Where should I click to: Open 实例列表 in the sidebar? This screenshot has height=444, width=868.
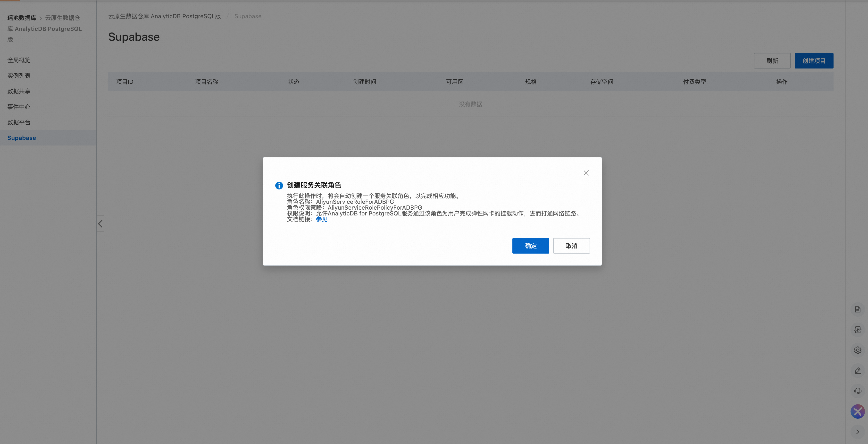coord(19,76)
